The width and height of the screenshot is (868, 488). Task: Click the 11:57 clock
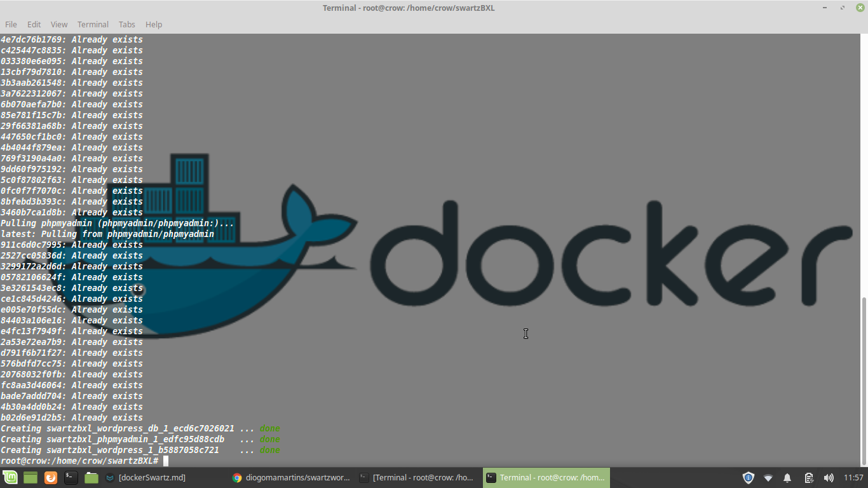pos(853,478)
